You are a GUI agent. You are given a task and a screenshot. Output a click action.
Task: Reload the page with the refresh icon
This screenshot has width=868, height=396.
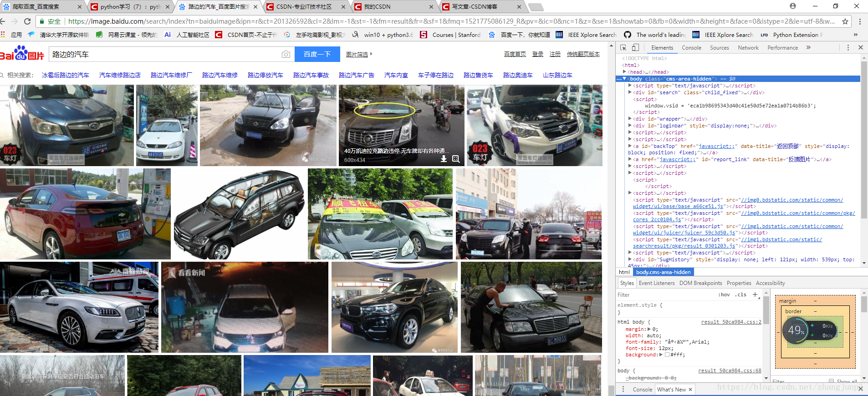coord(27,21)
